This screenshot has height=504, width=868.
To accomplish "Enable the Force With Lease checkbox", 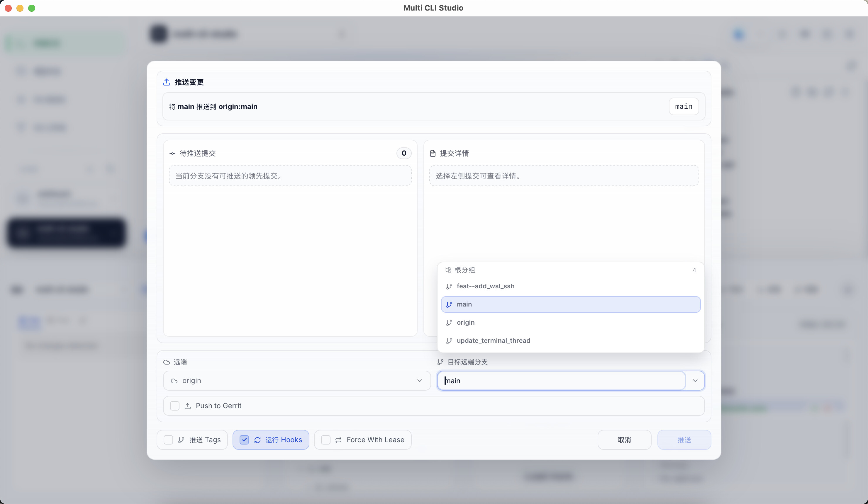I will point(325,440).
